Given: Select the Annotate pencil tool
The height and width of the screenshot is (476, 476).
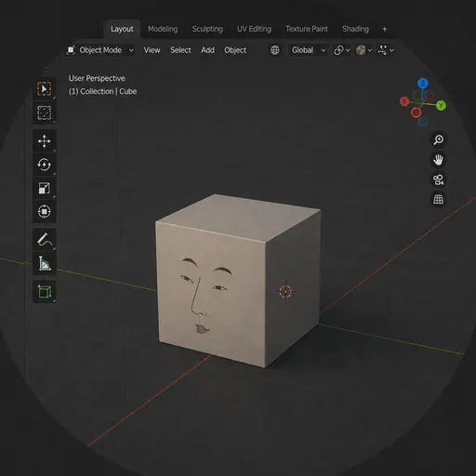Looking at the screenshot, I should (x=45, y=240).
